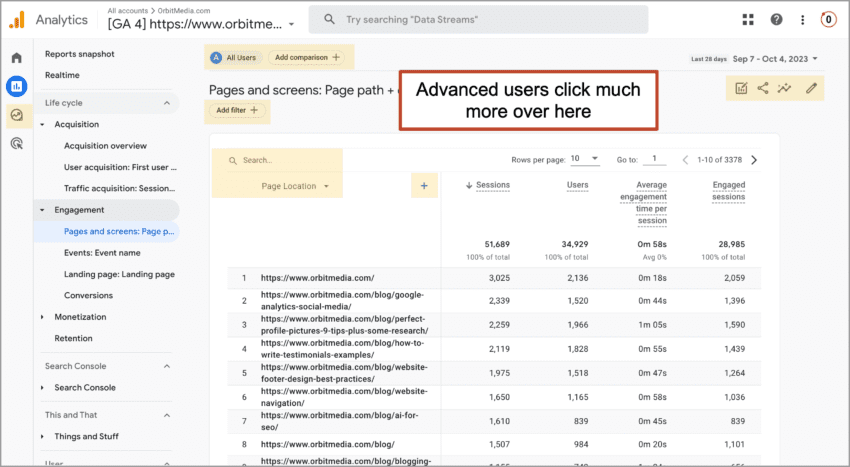Open Traffic acquisition: Session report

tap(119, 188)
